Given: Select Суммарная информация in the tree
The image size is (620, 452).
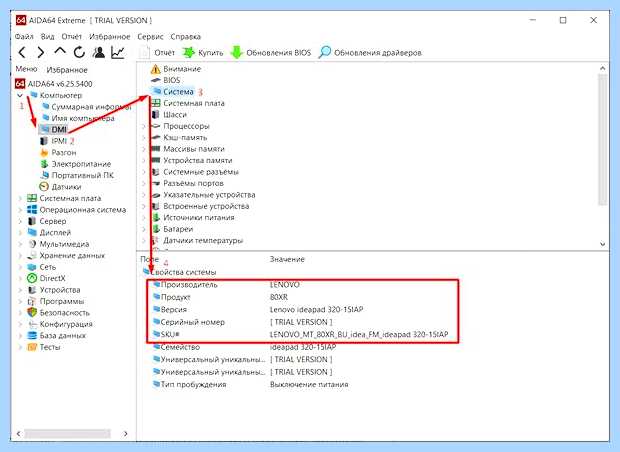Looking at the screenshot, I should pos(86,107).
